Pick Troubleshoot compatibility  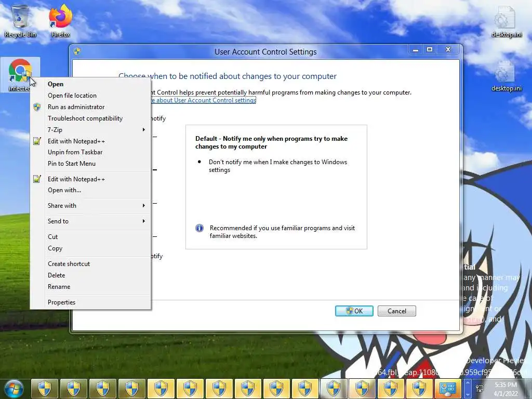[90, 118]
